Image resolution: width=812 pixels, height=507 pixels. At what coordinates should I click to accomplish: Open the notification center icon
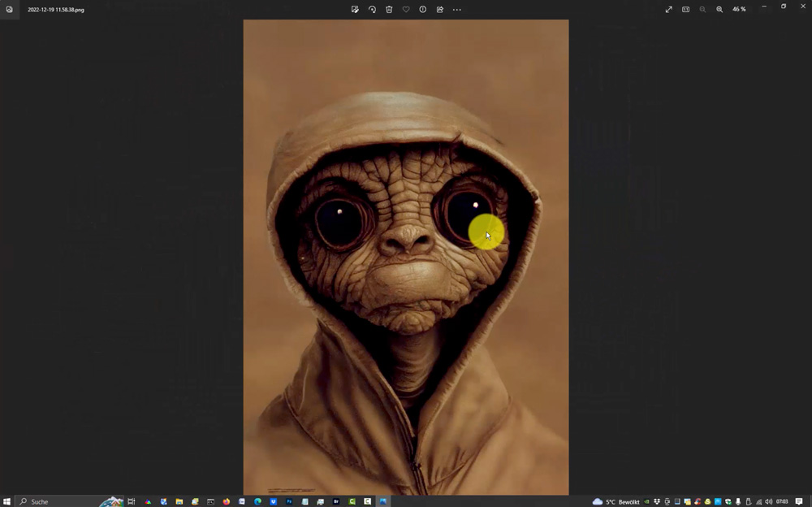tap(799, 501)
